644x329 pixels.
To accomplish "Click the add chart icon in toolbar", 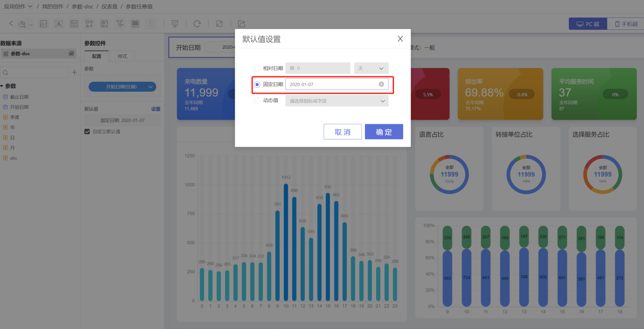I will (x=22, y=24).
